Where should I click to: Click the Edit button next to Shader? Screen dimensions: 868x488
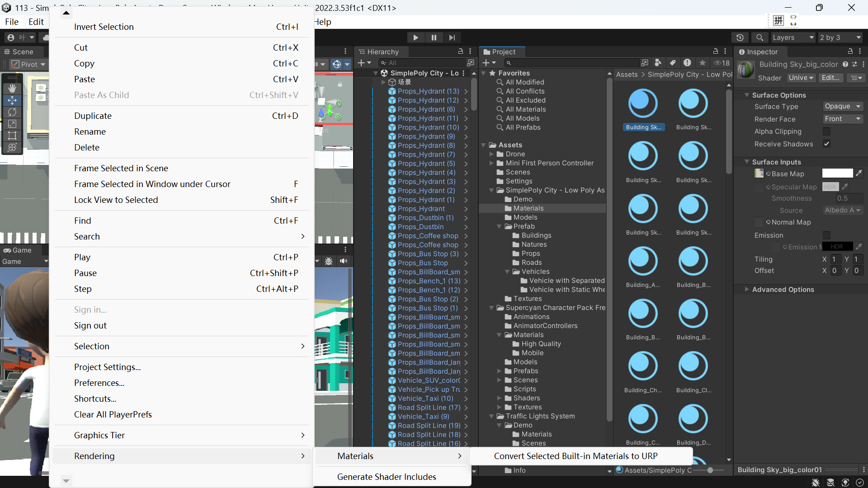(x=830, y=78)
